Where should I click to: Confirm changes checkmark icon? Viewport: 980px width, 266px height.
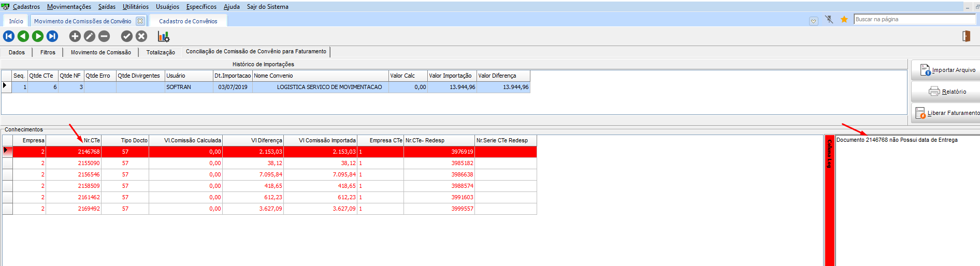(127, 36)
